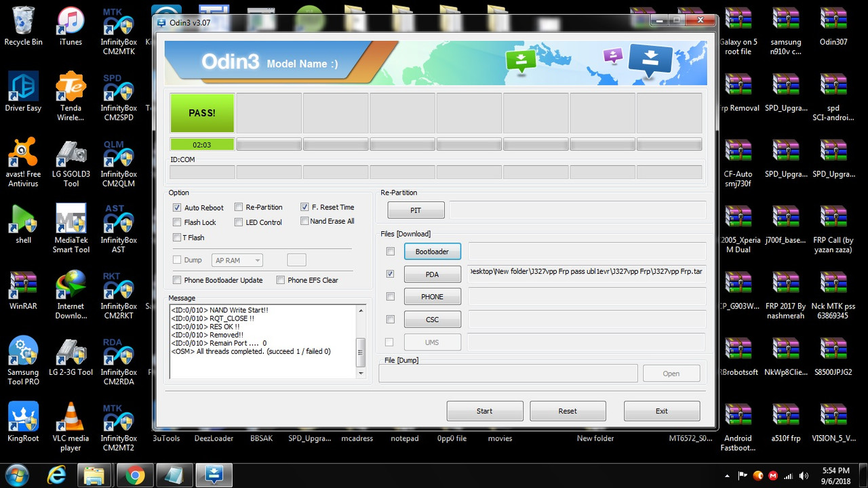
Task: Open Windows Explorer from the taskbar
Action: [x=96, y=476]
